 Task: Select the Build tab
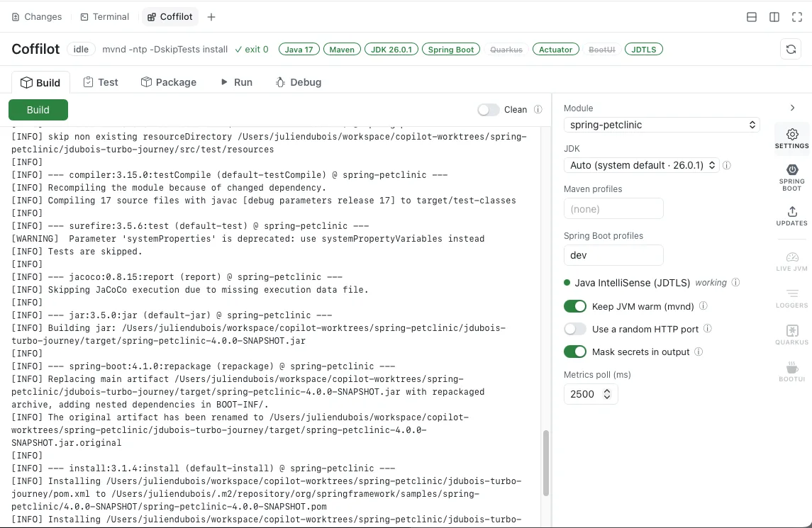pyautogui.click(x=40, y=83)
